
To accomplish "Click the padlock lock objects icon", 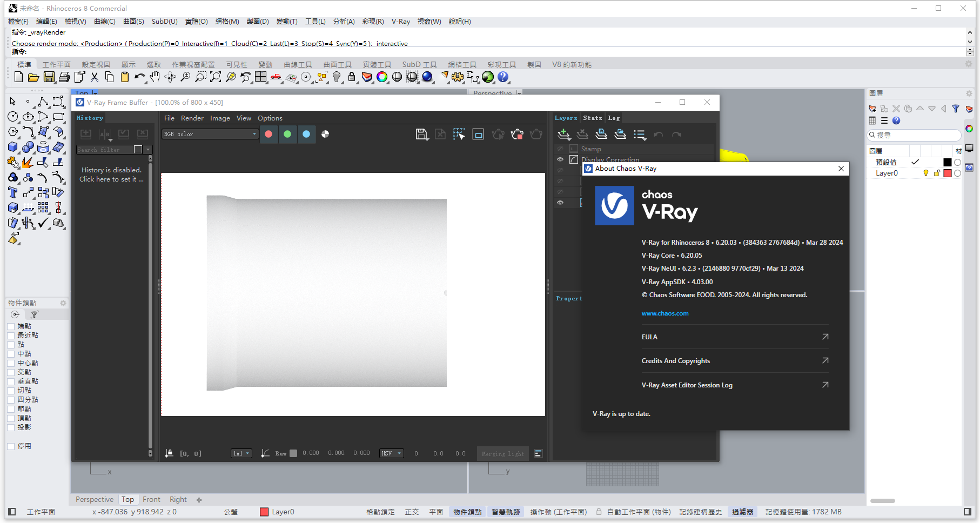I will tap(352, 77).
